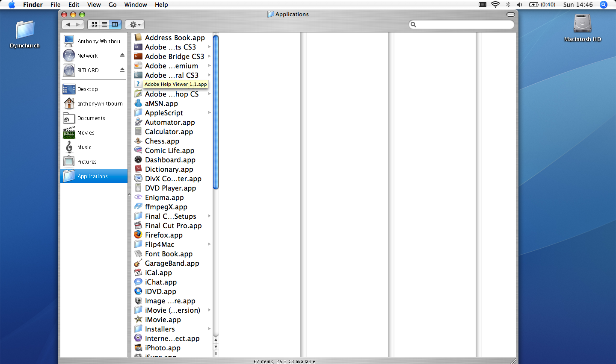Image resolution: width=616 pixels, height=364 pixels.
Task: Expand the Flip4Mac folder arrow
Action: [x=209, y=244]
